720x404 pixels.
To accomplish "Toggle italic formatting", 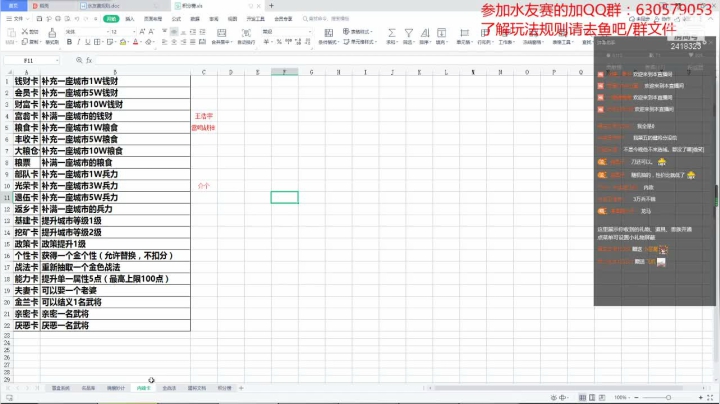I will pos(79,42).
